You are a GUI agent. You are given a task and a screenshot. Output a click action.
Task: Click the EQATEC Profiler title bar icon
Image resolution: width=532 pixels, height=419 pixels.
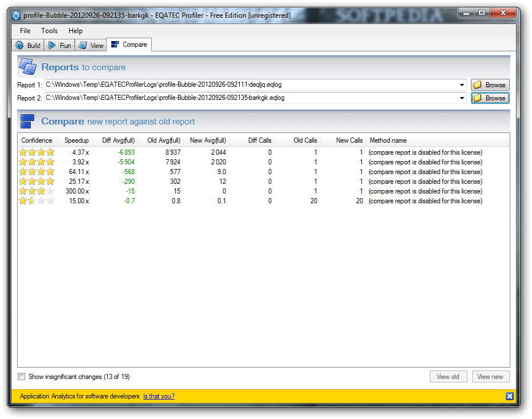tap(16, 15)
